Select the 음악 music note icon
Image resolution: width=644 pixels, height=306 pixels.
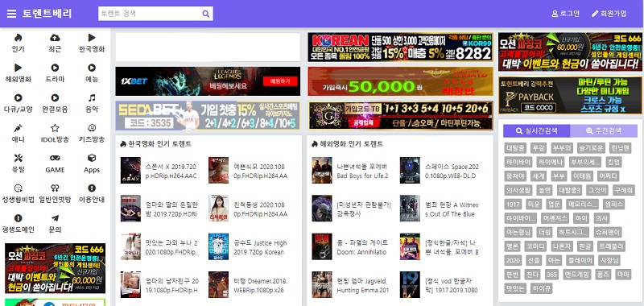(x=92, y=97)
